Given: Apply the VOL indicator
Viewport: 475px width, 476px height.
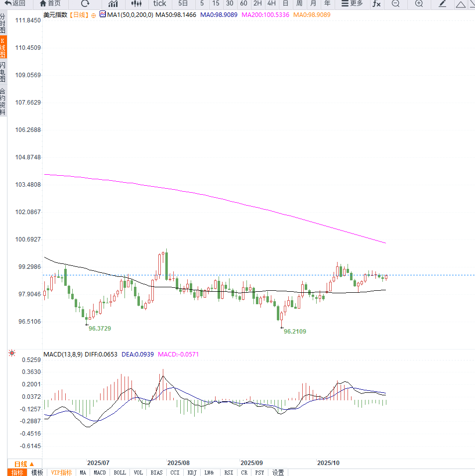Looking at the screenshot, I should 138,473.
